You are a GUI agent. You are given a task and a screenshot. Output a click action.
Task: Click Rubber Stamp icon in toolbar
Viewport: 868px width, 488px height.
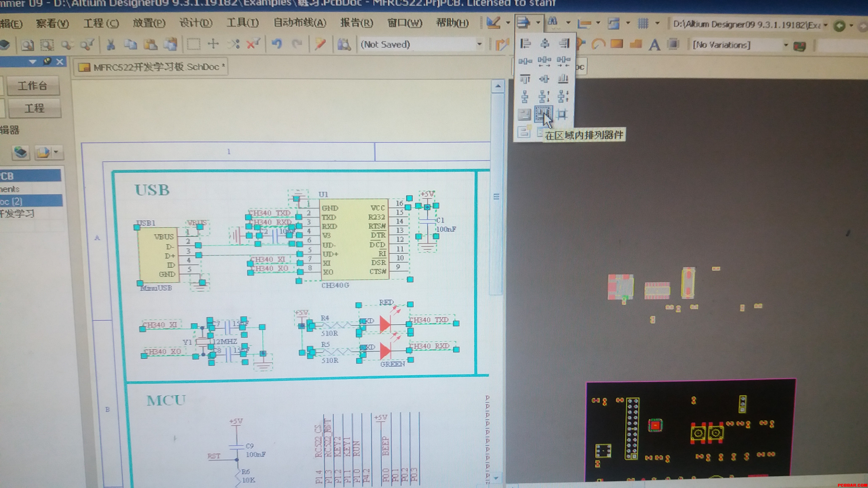(x=171, y=45)
